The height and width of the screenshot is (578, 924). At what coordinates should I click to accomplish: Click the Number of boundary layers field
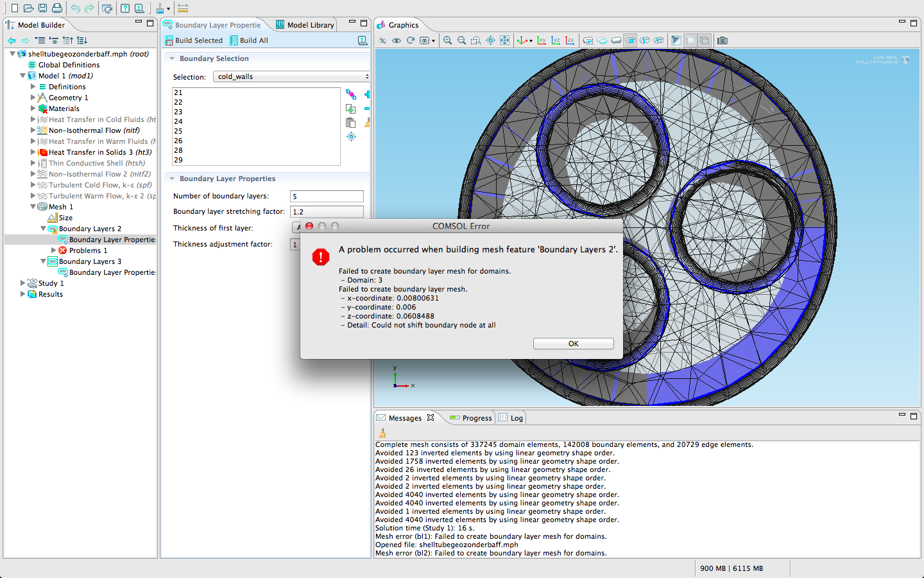[327, 197]
